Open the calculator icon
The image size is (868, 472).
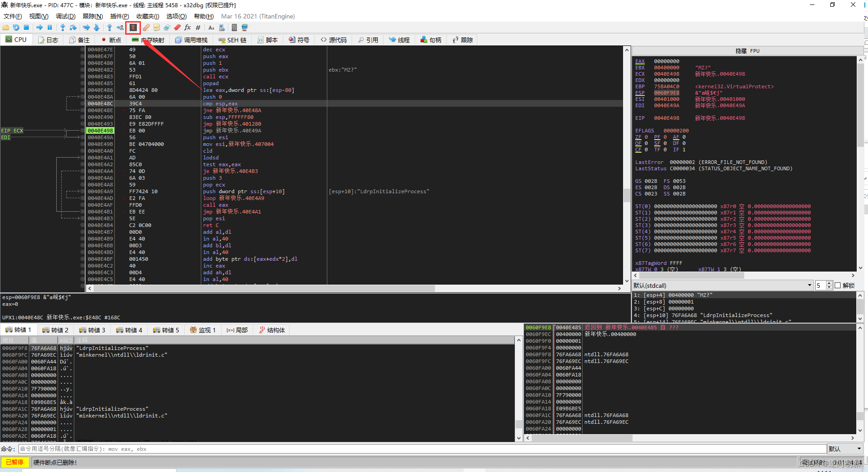click(234, 27)
